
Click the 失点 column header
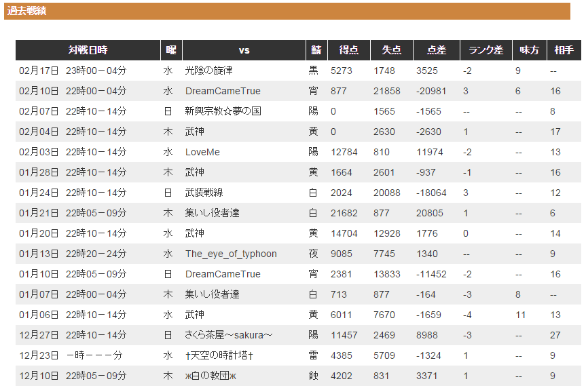coord(392,50)
